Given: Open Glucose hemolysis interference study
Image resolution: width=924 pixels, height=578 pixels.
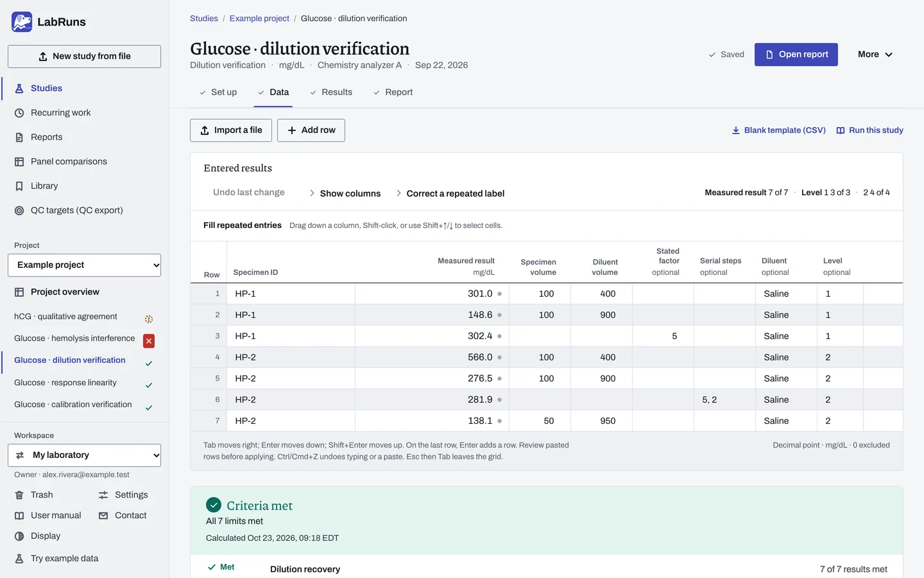Looking at the screenshot, I should point(74,338).
